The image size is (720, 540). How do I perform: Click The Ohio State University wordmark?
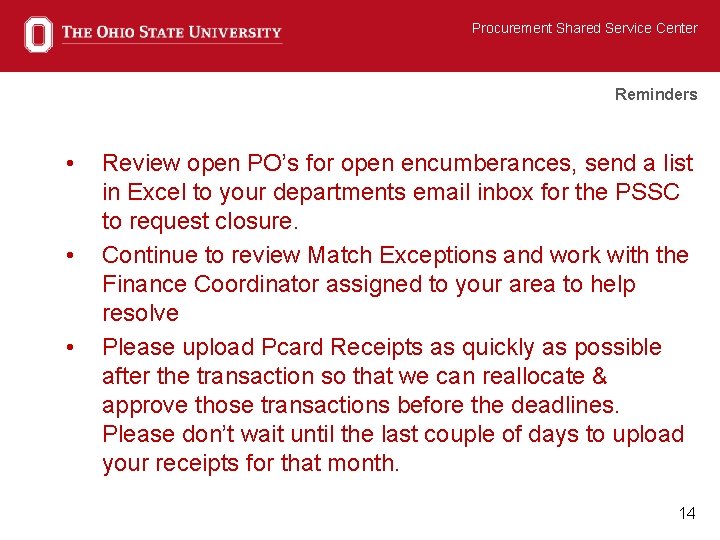pyautogui.click(x=171, y=33)
